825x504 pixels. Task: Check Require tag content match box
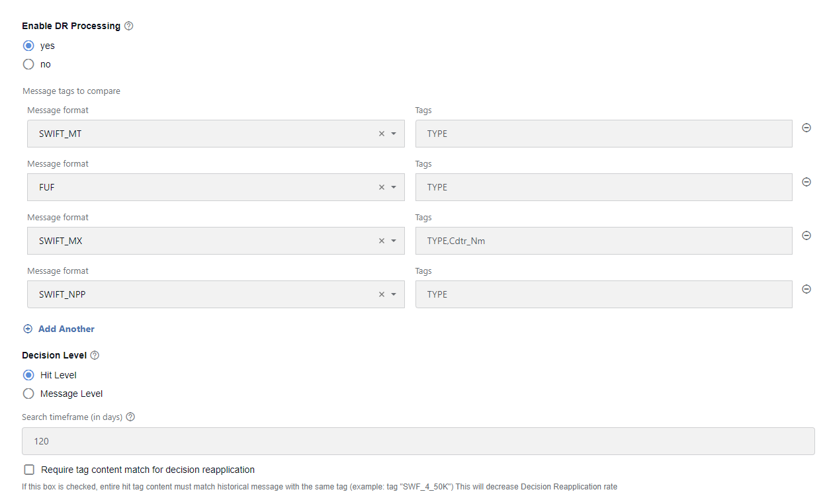pyautogui.click(x=29, y=470)
